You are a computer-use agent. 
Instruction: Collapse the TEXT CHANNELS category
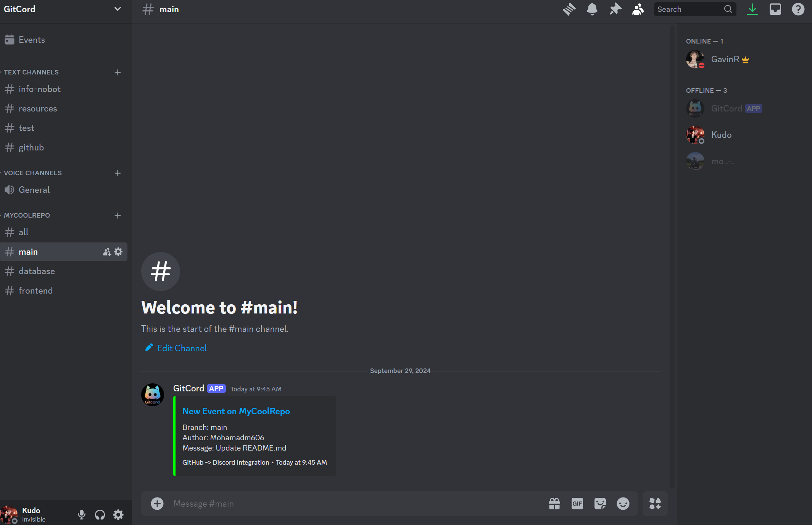[31, 72]
